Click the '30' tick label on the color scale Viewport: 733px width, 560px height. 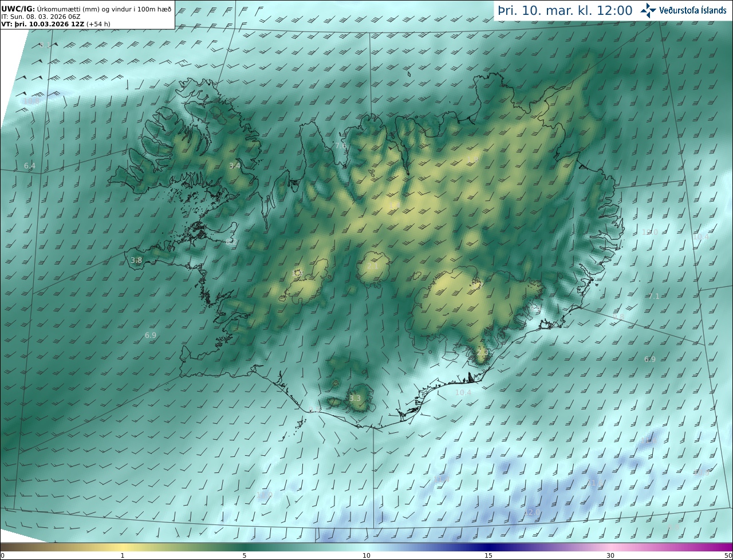610,555
